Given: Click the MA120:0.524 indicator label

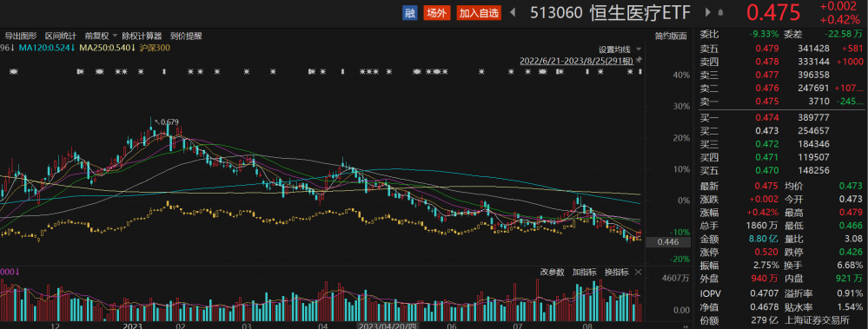Looking at the screenshot, I should coord(47,48).
